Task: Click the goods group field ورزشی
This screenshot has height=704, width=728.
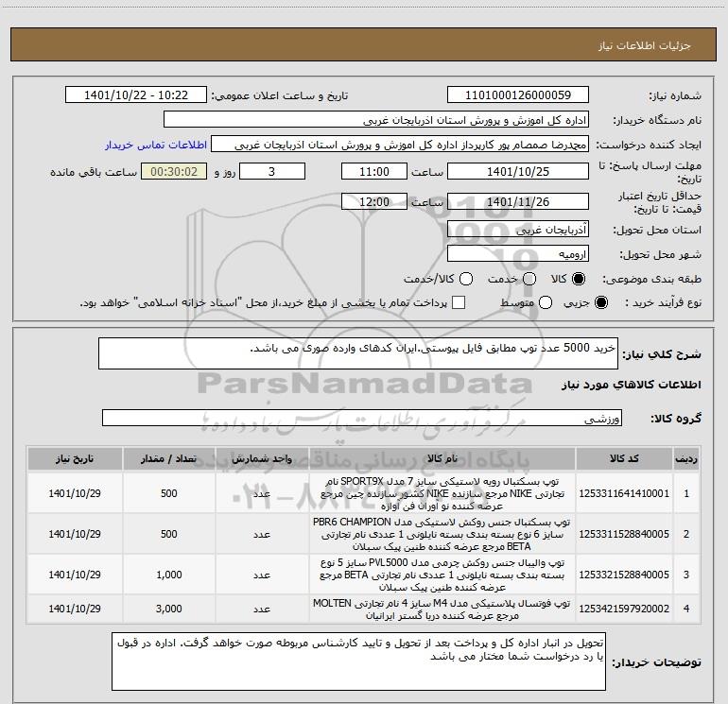Action: [x=362, y=418]
